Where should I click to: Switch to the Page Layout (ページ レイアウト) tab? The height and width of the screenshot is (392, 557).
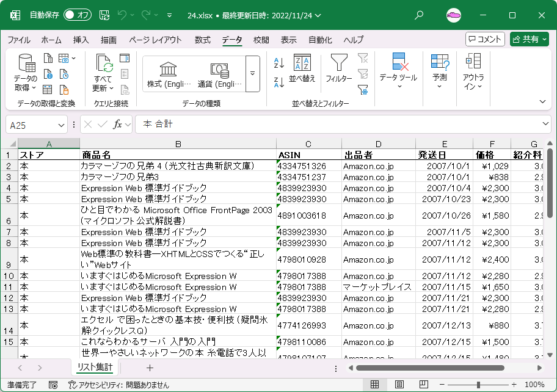coord(155,40)
